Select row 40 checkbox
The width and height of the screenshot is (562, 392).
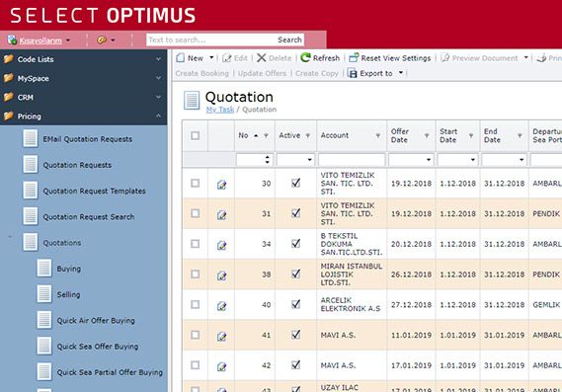195,304
